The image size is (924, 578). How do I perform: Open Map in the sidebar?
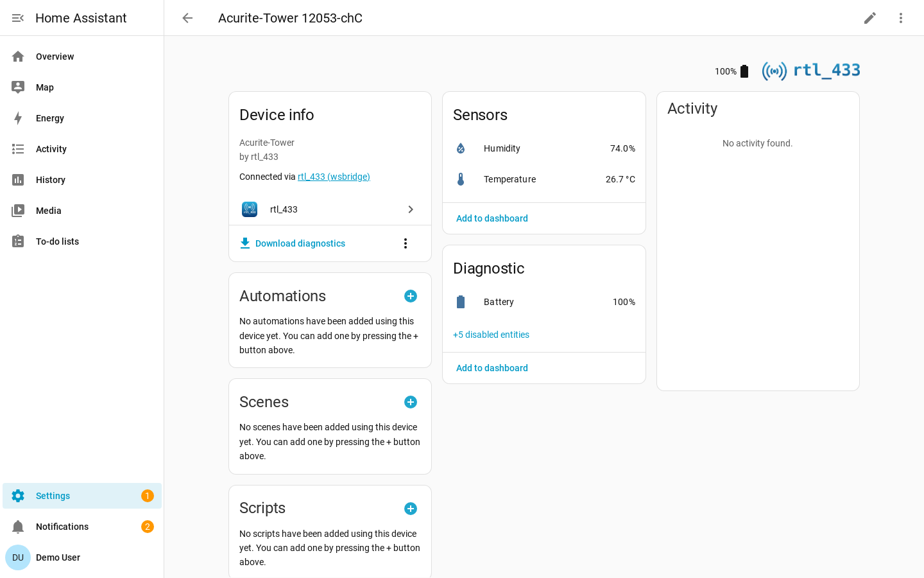(x=82, y=87)
